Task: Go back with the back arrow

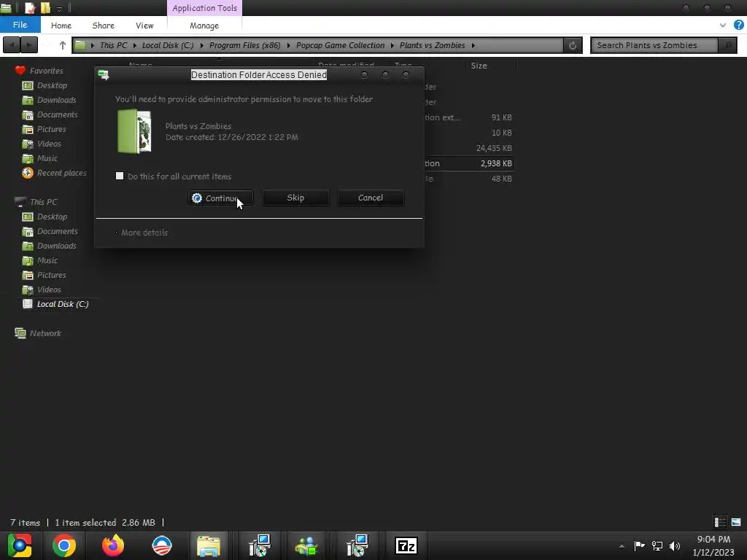Action: click(x=12, y=45)
